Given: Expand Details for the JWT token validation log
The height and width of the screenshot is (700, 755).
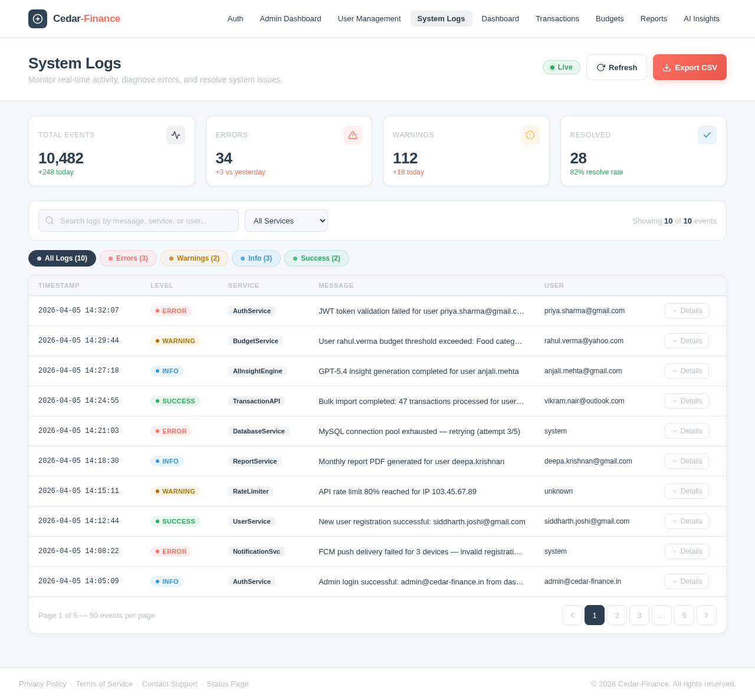Looking at the screenshot, I should pos(687,311).
